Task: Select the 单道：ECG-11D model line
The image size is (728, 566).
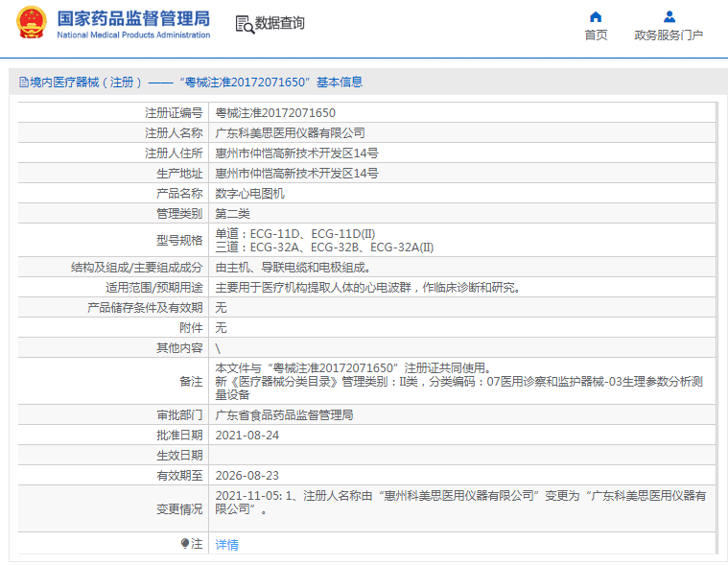Action: [295, 233]
